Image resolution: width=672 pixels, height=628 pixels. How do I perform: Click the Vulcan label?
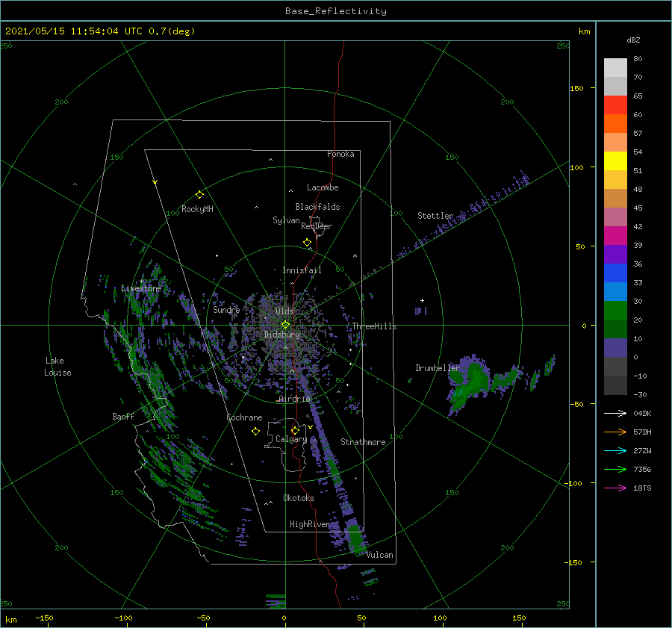[380, 555]
